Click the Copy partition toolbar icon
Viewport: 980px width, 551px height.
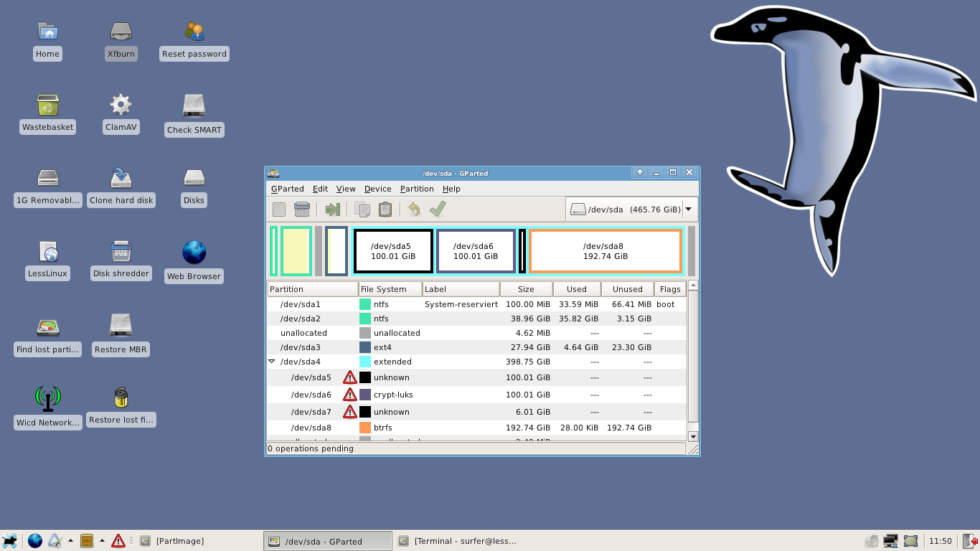pos(362,209)
